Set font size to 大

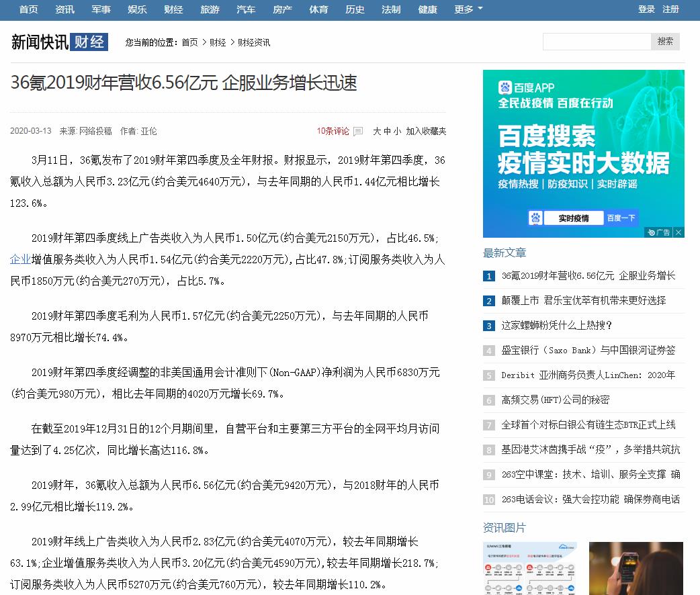[x=377, y=131]
